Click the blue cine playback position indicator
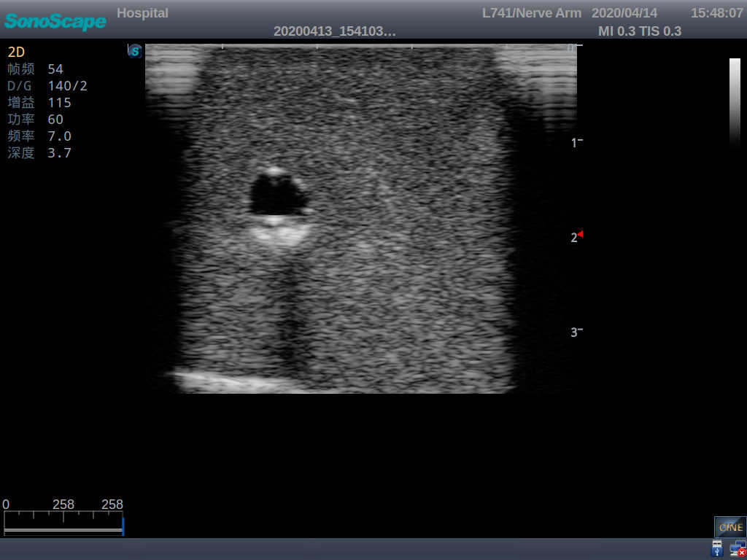The height and width of the screenshot is (560, 747). (x=124, y=525)
